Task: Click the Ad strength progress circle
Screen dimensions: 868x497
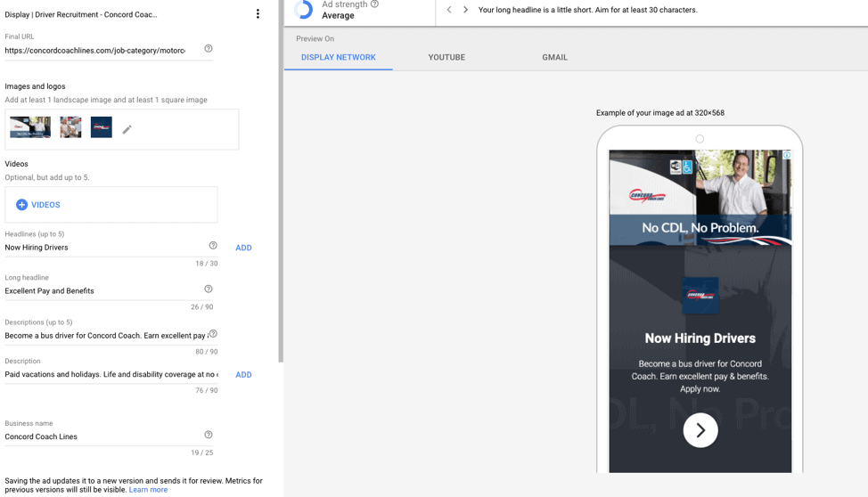Action: click(303, 10)
